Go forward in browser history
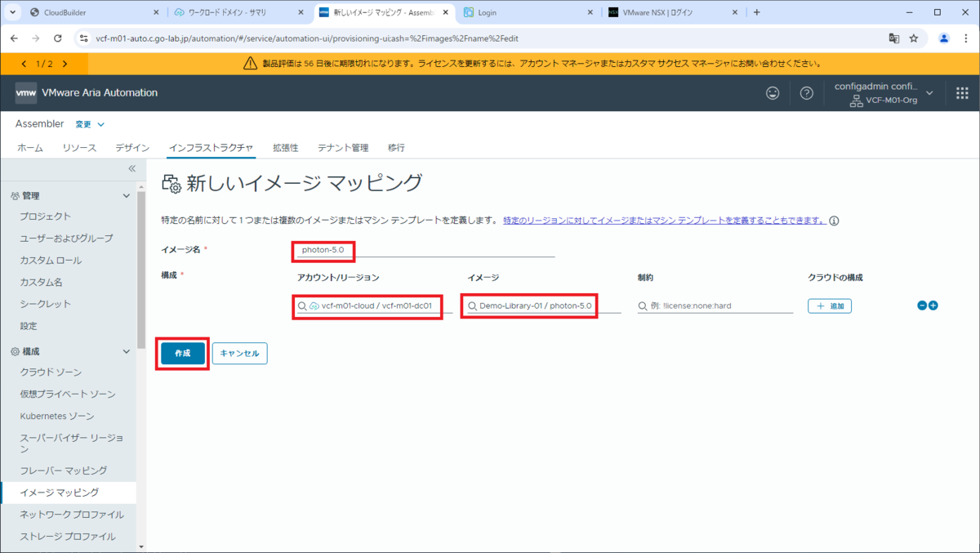Viewport: 980px width, 553px height. (x=35, y=38)
